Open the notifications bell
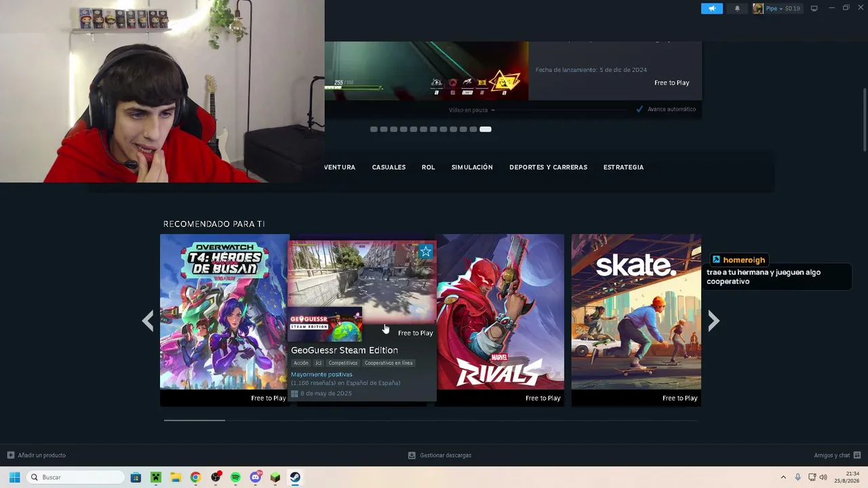This screenshot has width=868, height=488. pyautogui.click(x=737, y=8)
